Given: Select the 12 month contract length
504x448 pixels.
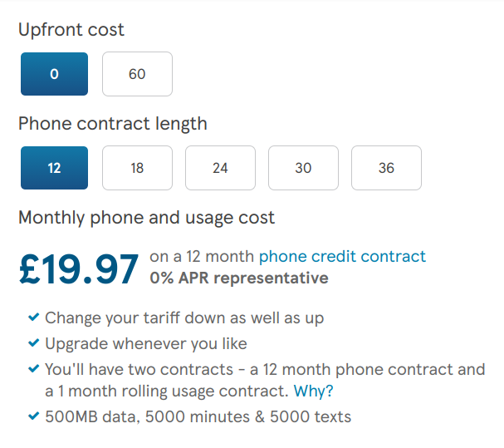Looking at the screenshot, I should pyautogui.click(x=54, y=168).
